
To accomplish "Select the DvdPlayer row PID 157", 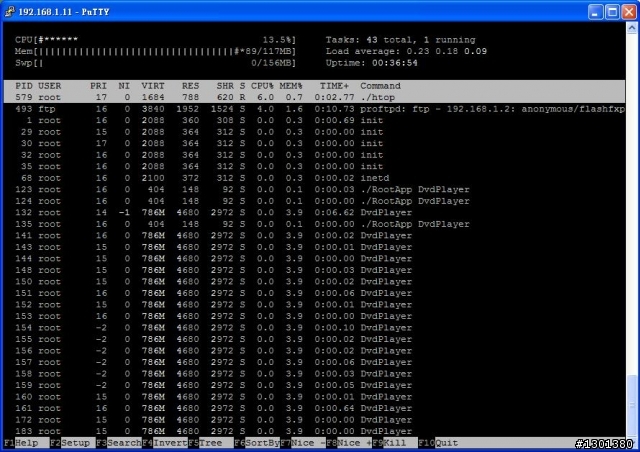I will 314,362.
